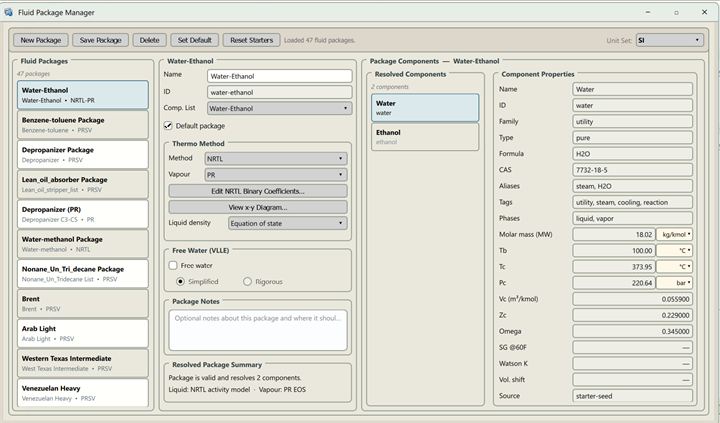Select the Nonane_Un_Tri_decane Package
This screenshot has width=720, height=423.
click(x=83, y=274)
